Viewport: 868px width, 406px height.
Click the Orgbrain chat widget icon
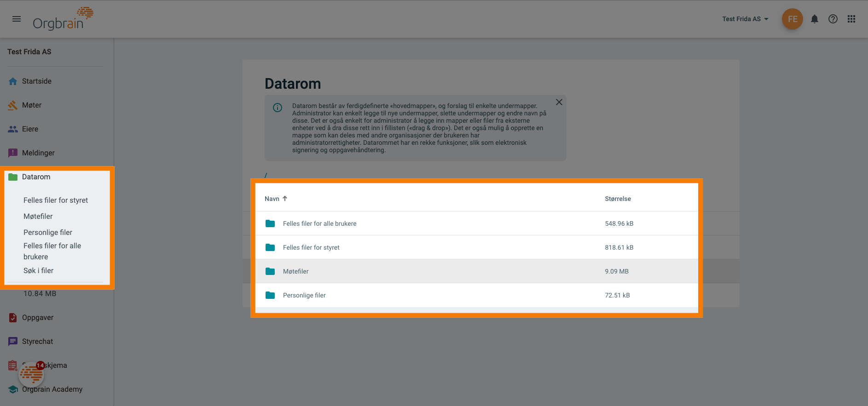pyautogui.click(x=31, y=374)
